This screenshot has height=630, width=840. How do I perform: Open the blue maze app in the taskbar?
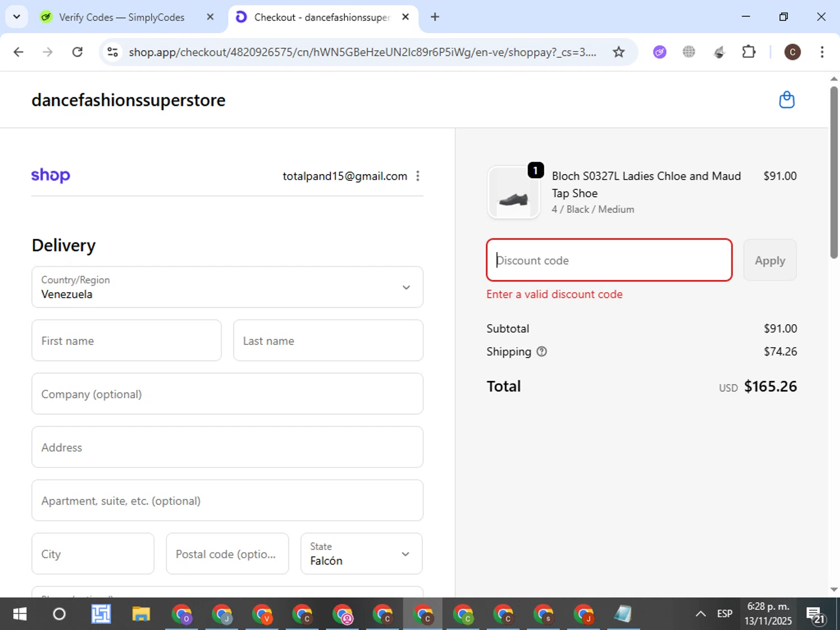coord(101,614)
